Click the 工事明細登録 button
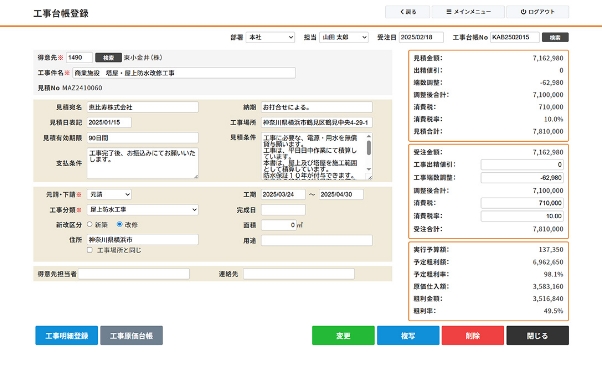Screen dimensions: 602x376 pos(67,336)
